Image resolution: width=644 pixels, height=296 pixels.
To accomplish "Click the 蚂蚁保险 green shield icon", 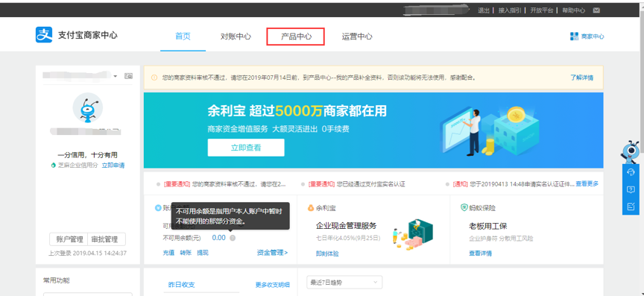I will [464, 208].
